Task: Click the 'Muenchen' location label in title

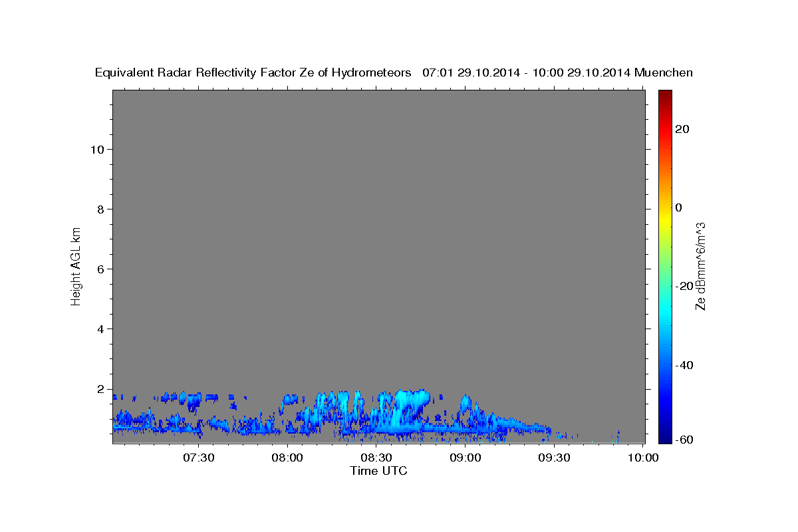Action: pyautogui.click(x=664, y=72)
